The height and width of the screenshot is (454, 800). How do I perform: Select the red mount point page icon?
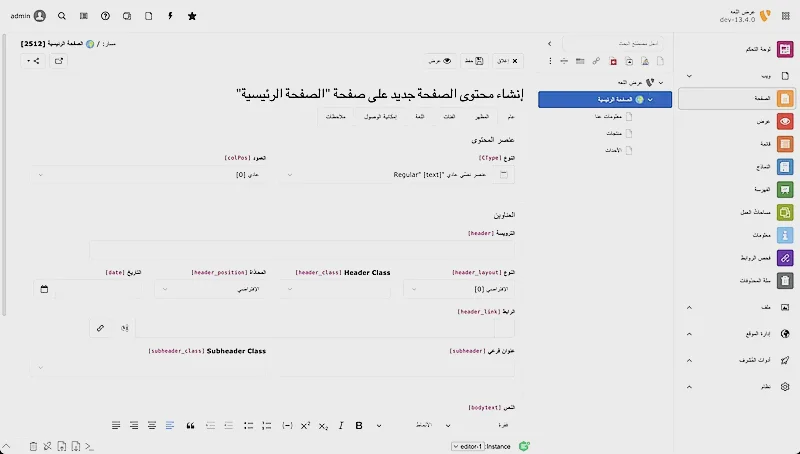613,61
